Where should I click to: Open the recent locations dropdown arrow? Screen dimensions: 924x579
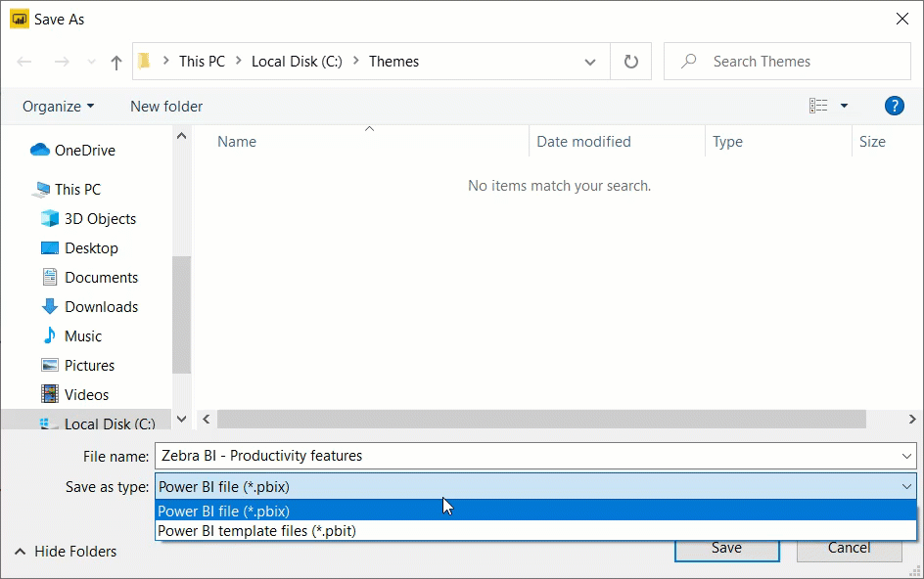(91, 62)
